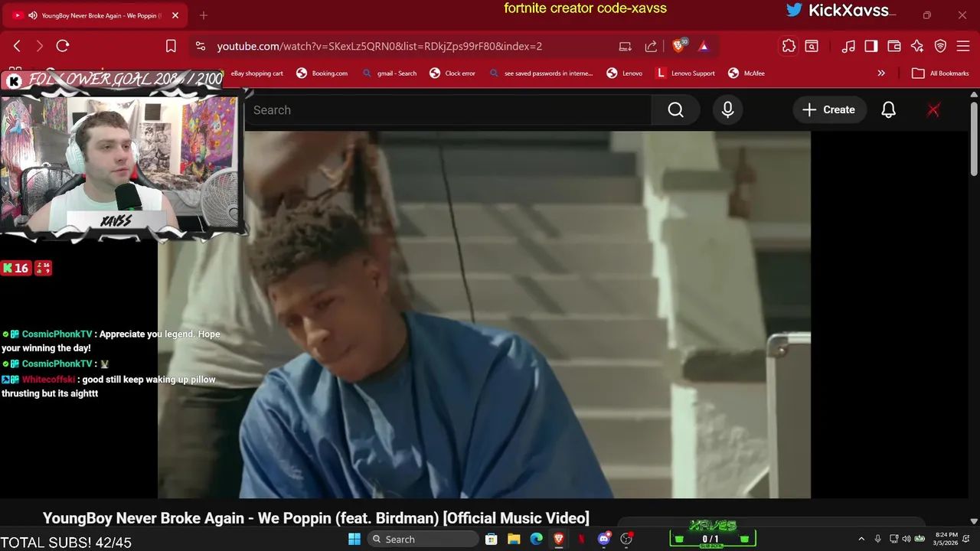Start YouTube voice search microphone
Screen dimensions: 980x551
(x=727, y=110)
